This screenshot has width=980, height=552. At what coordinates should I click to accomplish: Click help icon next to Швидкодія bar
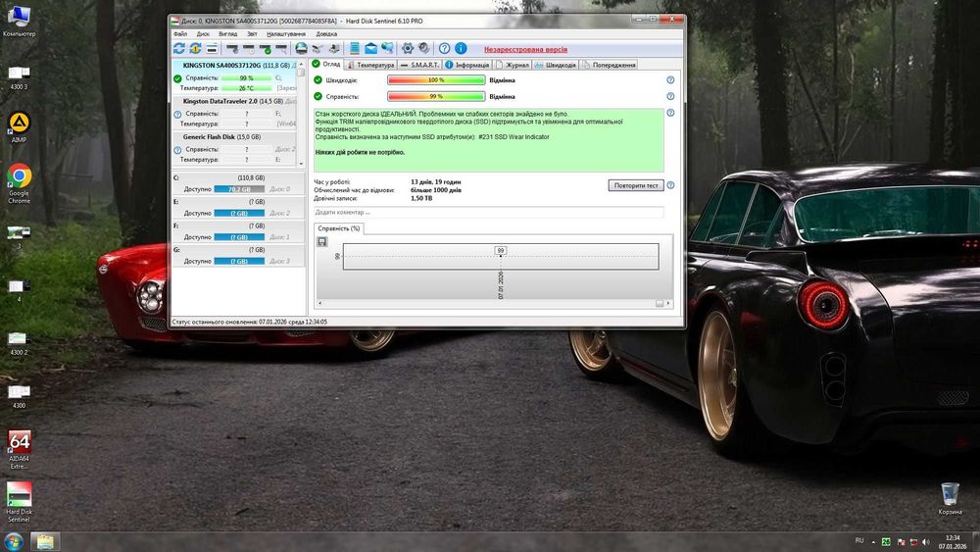pyautogui.click(x=670, y=80)
